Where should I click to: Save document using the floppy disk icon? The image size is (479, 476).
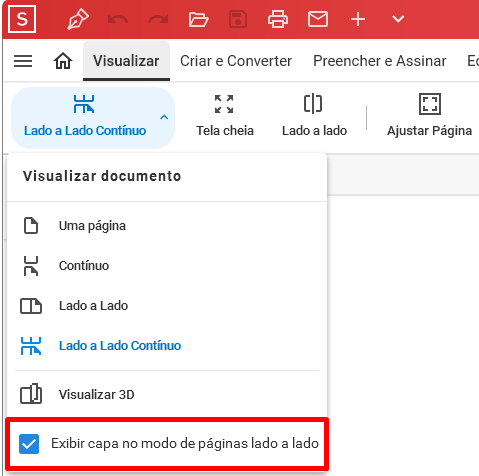pyautogui.click(x=238, y=19)
